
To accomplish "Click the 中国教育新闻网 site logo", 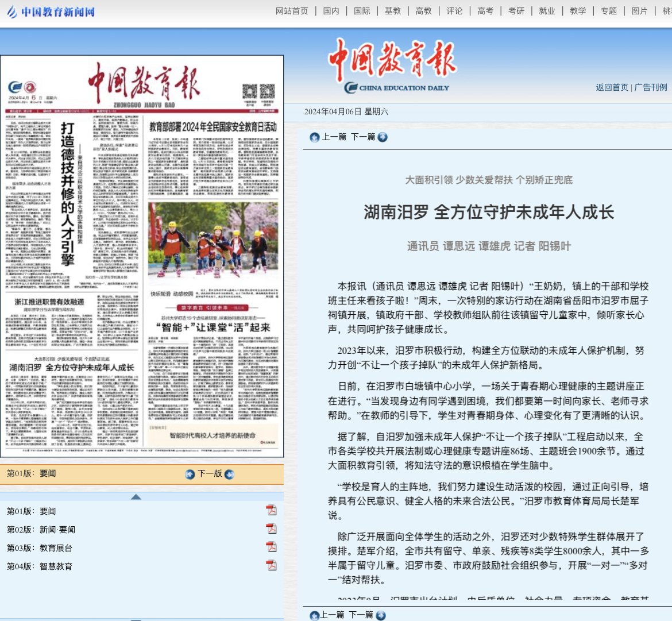I will click(51, 11).
